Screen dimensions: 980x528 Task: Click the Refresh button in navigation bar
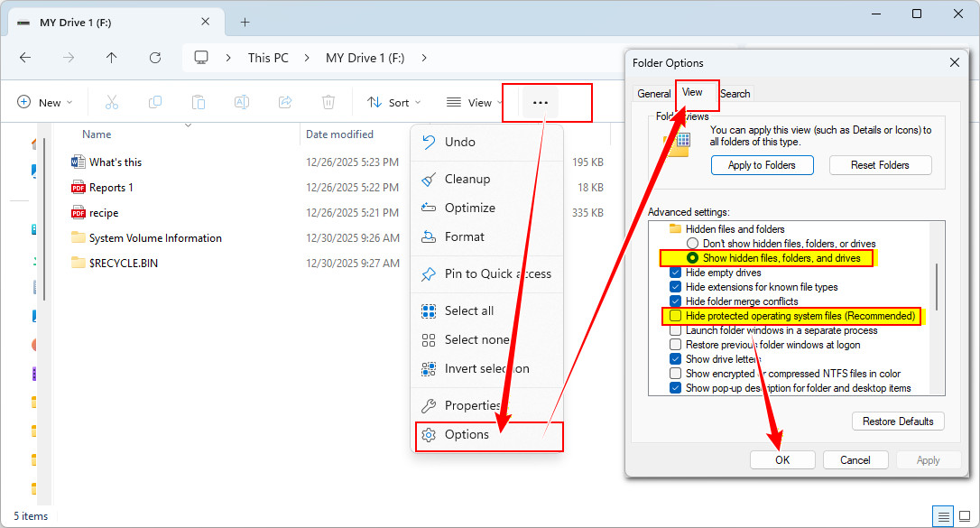155,58
